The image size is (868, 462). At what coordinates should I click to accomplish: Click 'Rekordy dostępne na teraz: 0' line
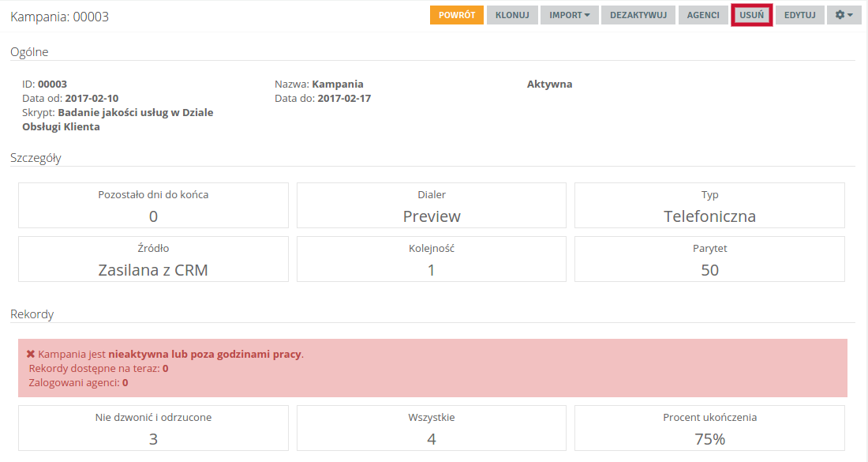[x=99, y=368]
